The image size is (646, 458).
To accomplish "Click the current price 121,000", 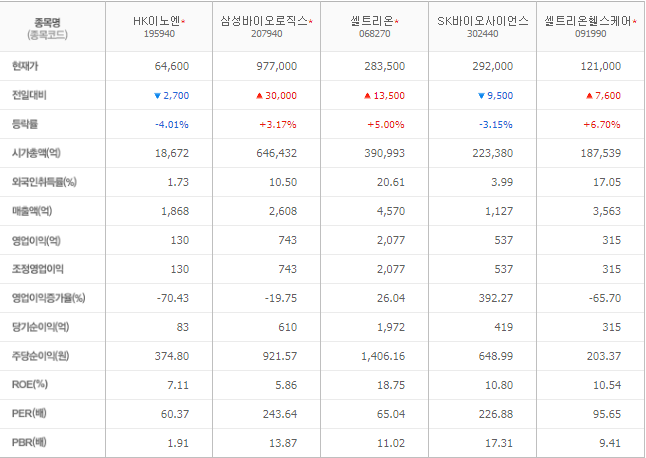I will coord(601,66).
